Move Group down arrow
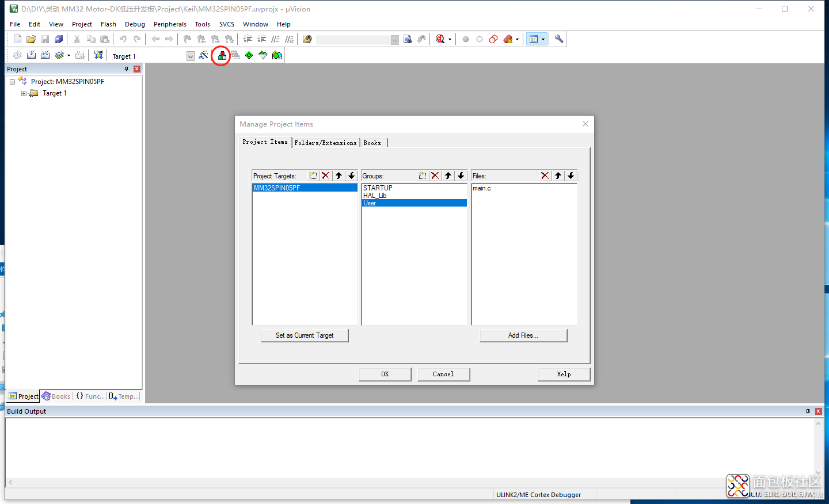The width and height of the screenshot is (829, 504). pos(461,175)
